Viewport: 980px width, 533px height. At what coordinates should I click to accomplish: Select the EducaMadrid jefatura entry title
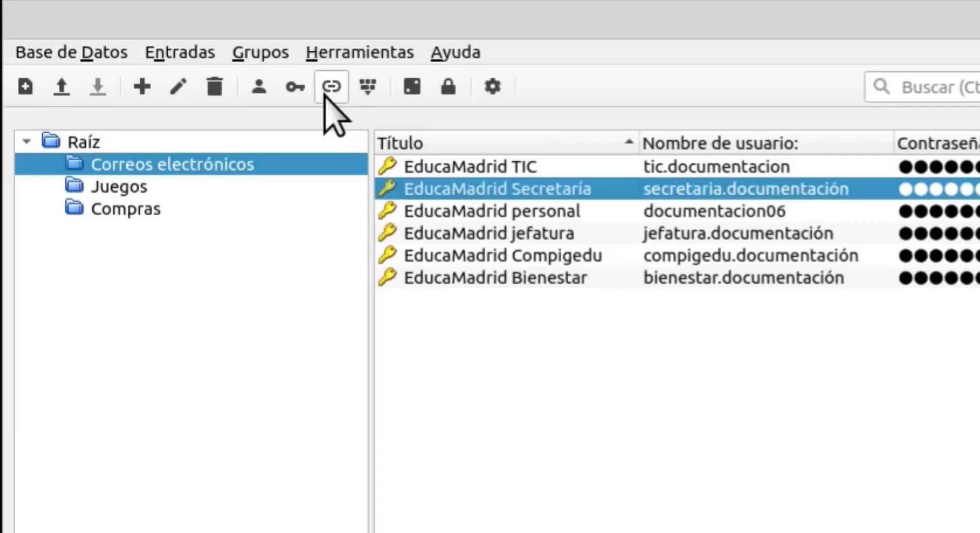tap(489, 233)
